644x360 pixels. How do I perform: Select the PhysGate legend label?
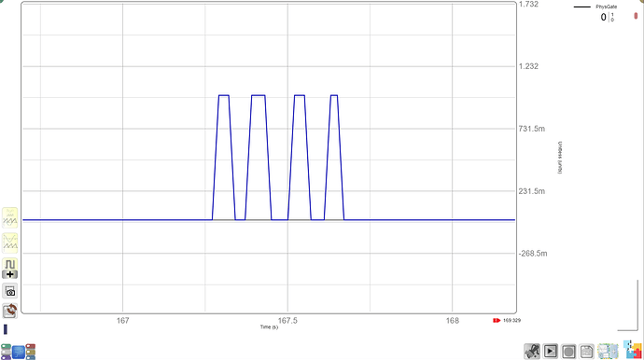tap(607, 7)
